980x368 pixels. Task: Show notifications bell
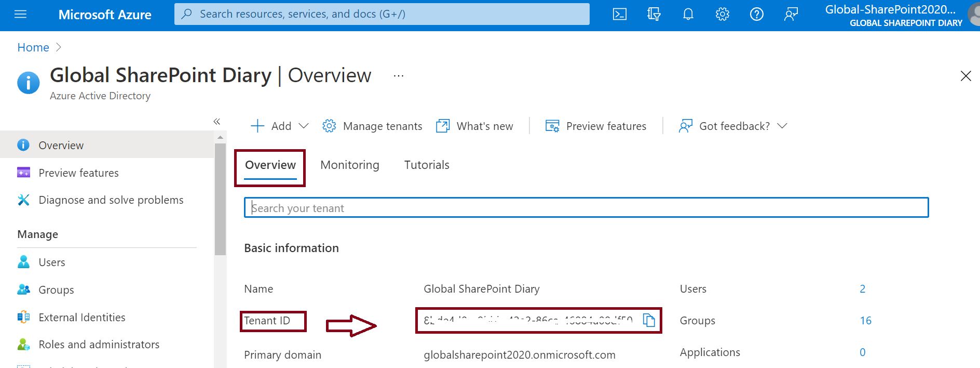click(x=688, y=15)
